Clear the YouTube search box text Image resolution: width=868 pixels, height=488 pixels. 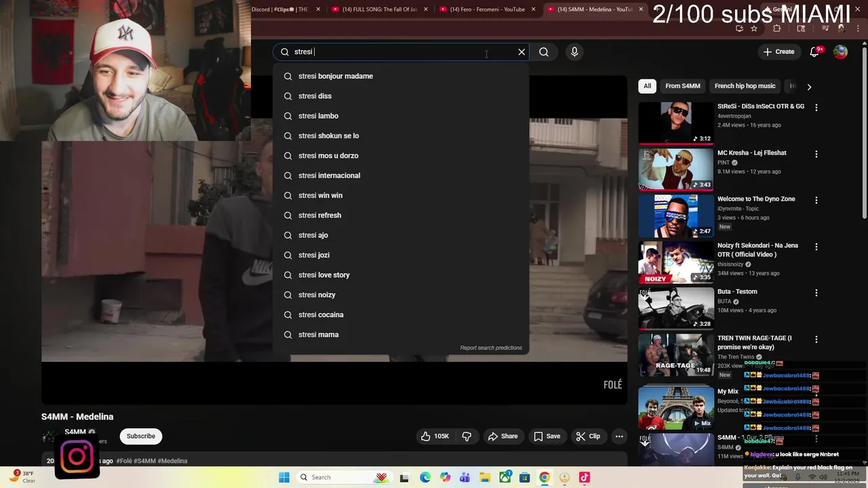[521, 52]
